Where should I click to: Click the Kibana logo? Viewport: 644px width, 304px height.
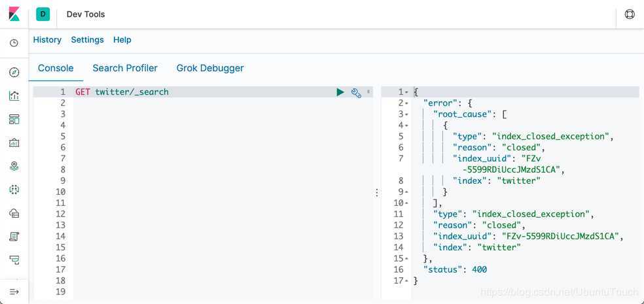click(x=14, y=14)
